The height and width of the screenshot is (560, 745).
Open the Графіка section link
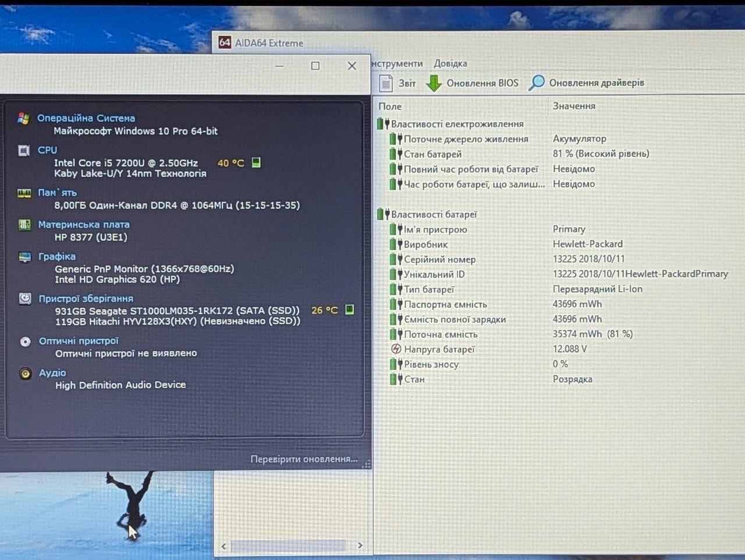tap(57, 256)
